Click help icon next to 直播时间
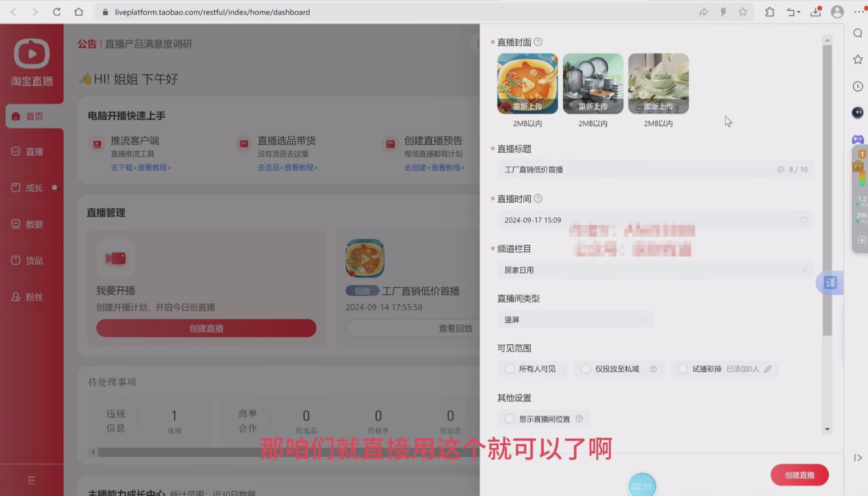Viewport: 868px width, 496px height. 538,198
